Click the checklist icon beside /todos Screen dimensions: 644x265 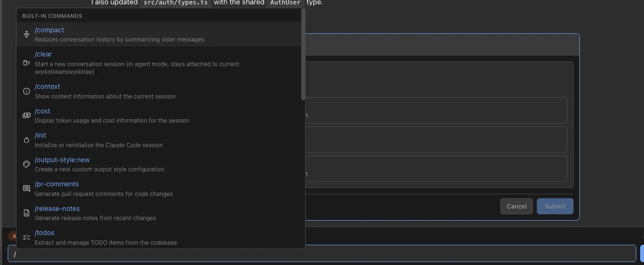[27, 237]
